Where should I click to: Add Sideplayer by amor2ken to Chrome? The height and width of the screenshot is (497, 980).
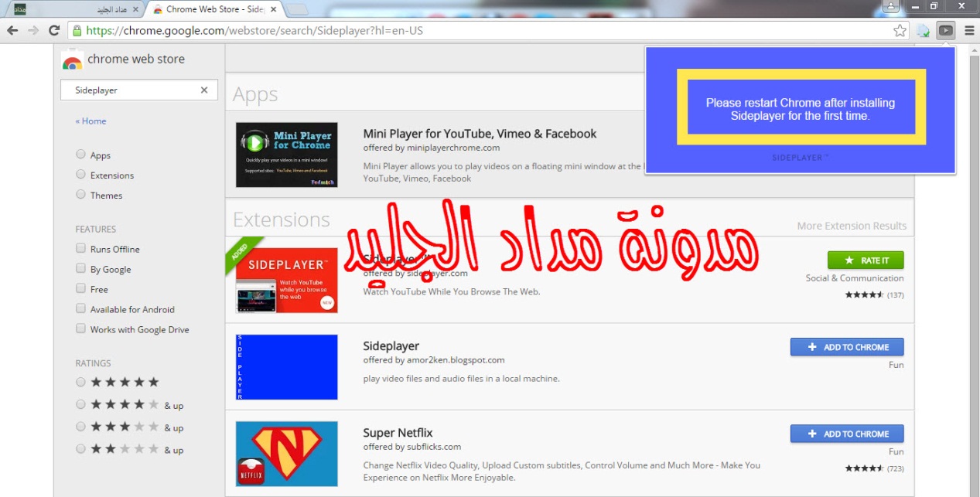[x=847, y=347]
